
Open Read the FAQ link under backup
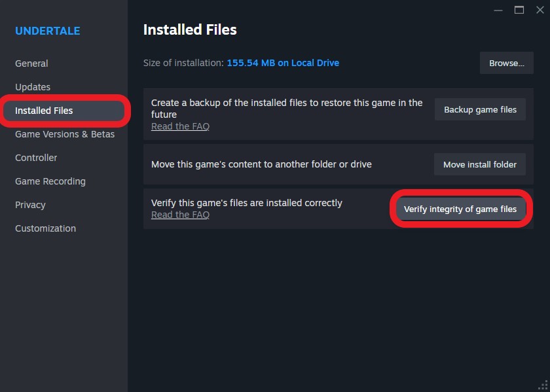pos(180,126)
